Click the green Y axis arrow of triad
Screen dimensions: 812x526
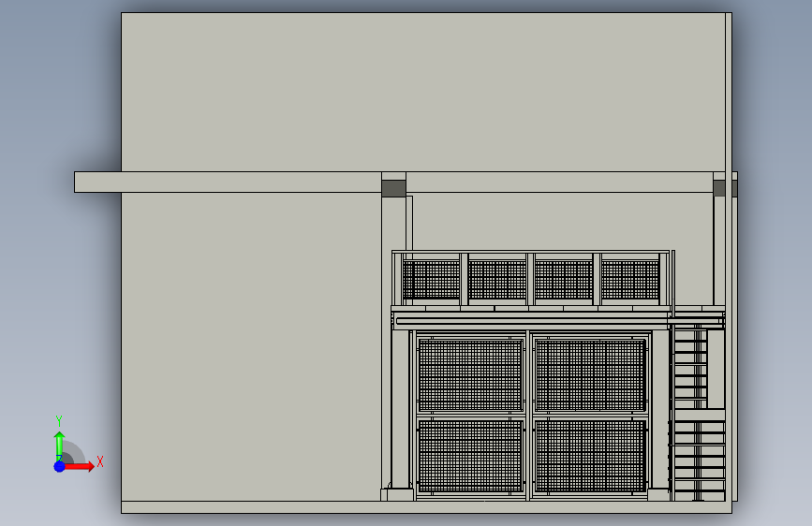pyautogui.click(x=60, y=446)
